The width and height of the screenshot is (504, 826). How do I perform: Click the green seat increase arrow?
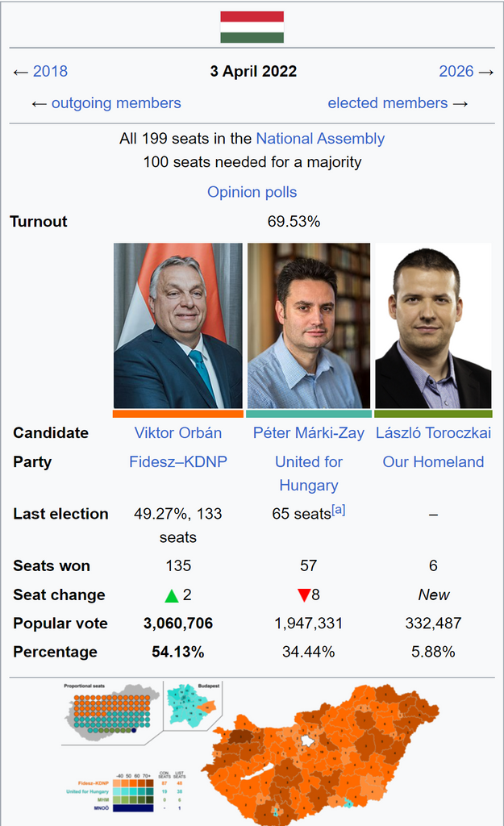pos(171,595)
